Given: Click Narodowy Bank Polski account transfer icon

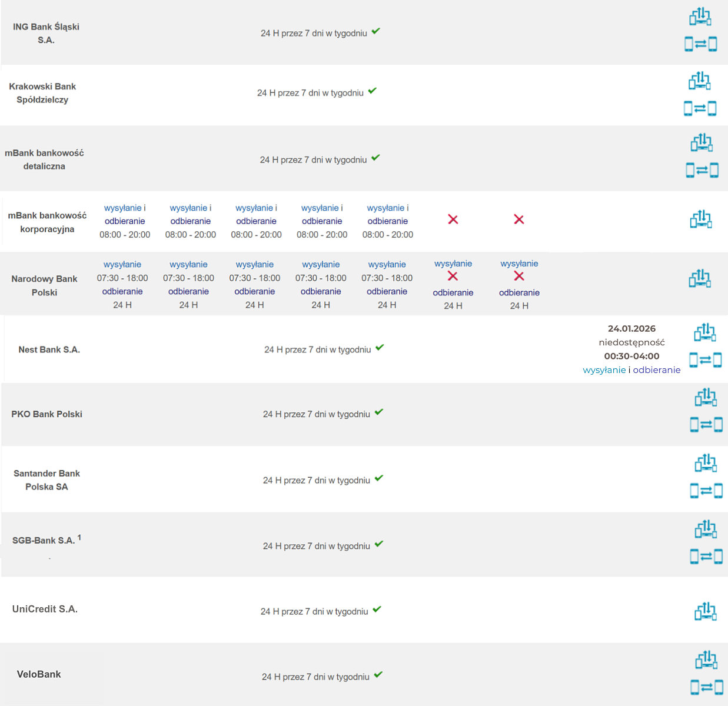Looking at the screenshot, I should tap(700, 278).
